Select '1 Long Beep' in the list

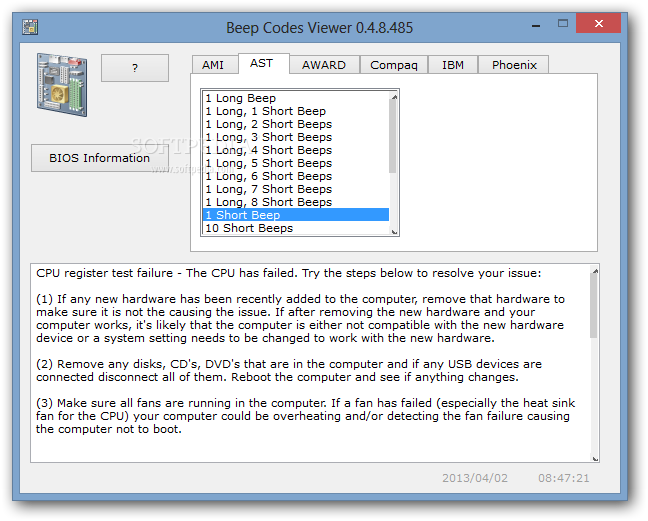[296, 98]
